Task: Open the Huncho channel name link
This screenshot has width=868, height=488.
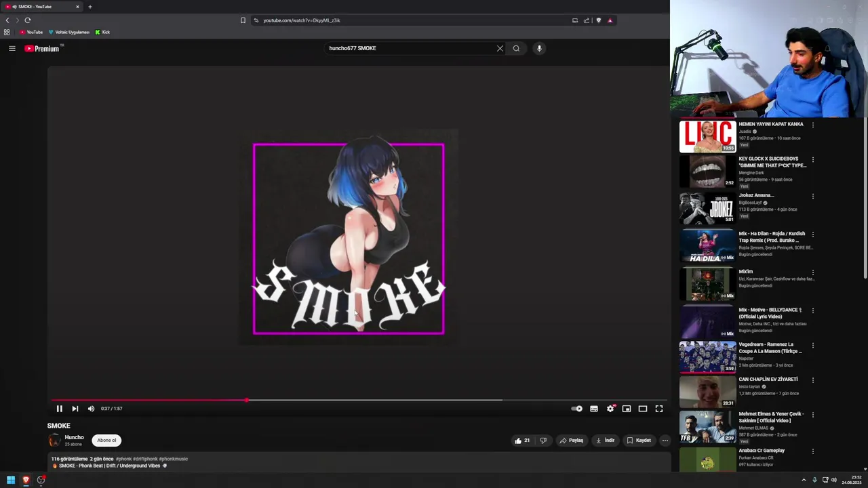Action: 74,438
